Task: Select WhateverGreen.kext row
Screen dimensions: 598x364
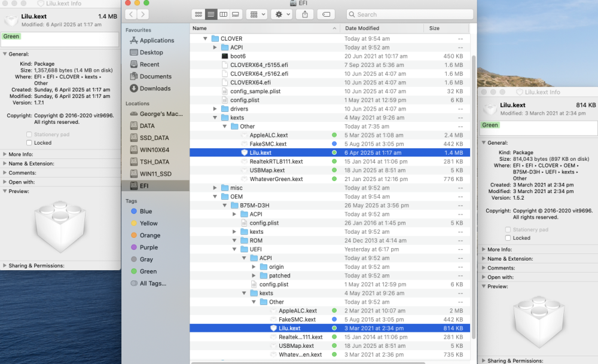Action: pos(330,179)
